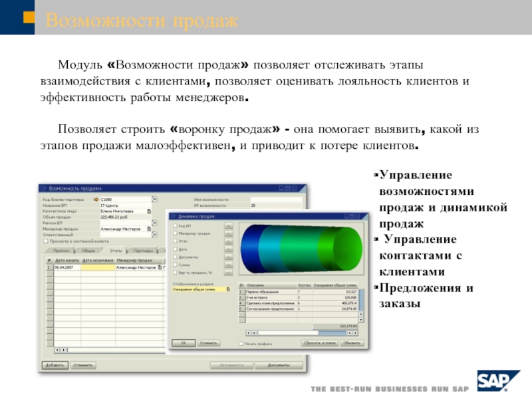Click the ellipsis button next to Менеджер продаж filter
Viewport: 532px width, 399px height.
point(228,233)
